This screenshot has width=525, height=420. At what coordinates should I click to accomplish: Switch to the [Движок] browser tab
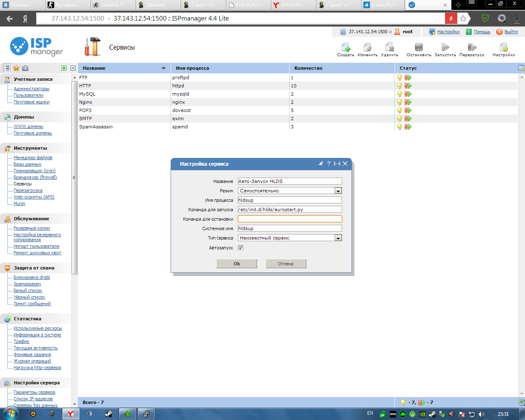click(157, 5)
